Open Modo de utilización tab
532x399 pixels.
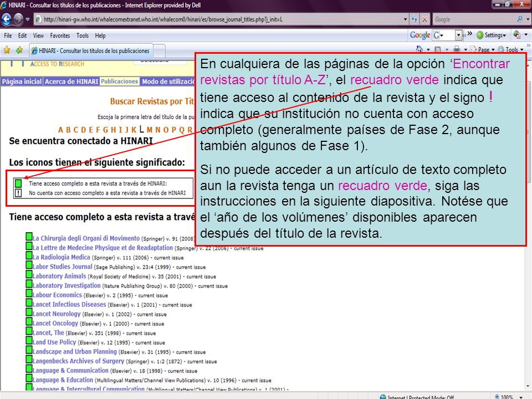pos(168,81)
